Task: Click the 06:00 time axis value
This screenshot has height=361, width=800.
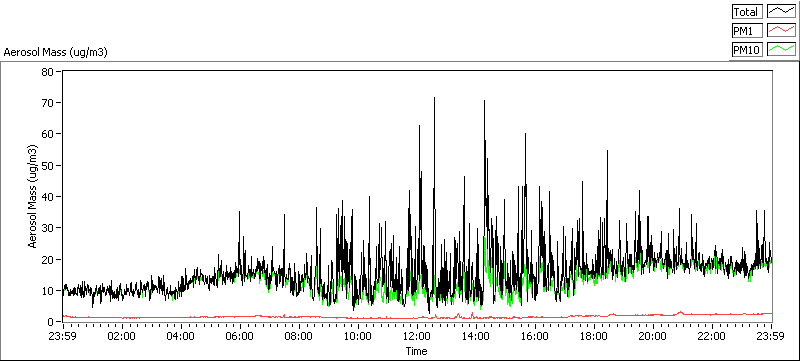Action: point(240,336)
